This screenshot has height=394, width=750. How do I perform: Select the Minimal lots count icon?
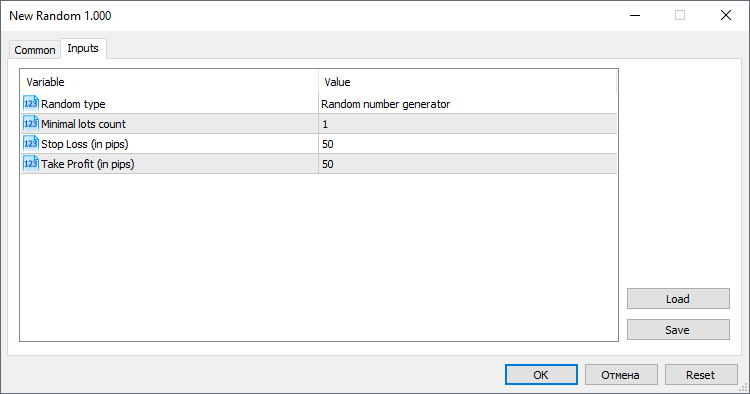pos(31,123)
